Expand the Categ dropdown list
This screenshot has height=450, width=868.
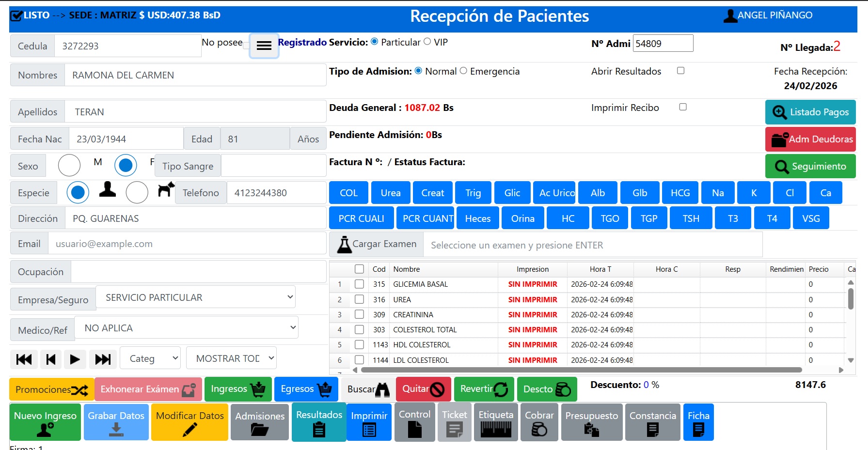pyautogui.click(x=150, y=358)
